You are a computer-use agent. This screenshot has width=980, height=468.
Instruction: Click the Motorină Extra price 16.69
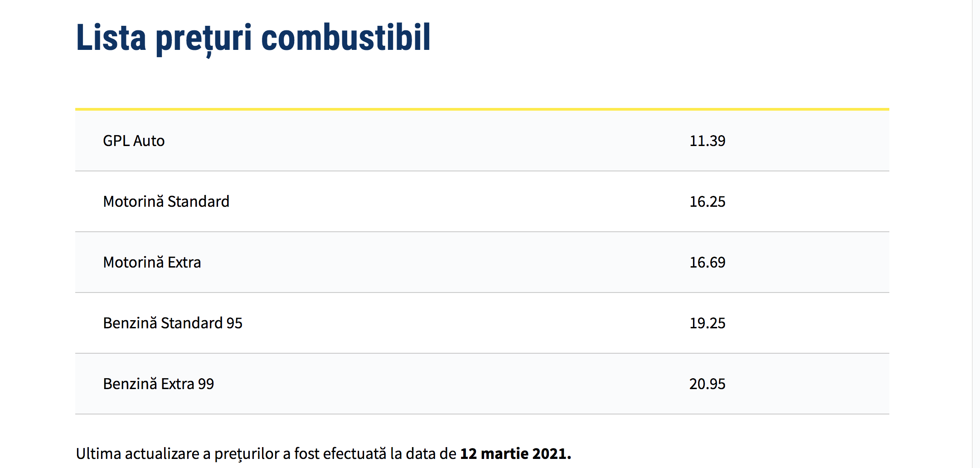[707, 263]
